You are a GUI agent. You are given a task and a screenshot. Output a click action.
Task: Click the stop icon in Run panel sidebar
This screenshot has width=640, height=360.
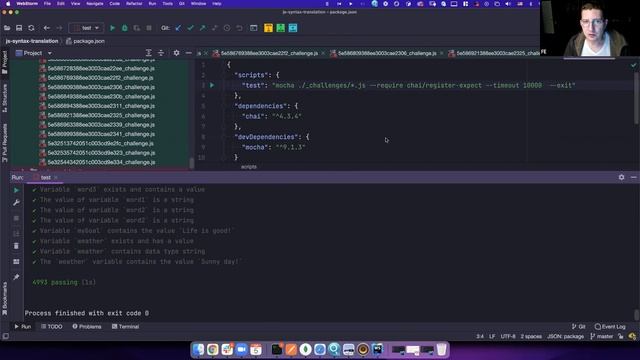[x=16, y=218]
